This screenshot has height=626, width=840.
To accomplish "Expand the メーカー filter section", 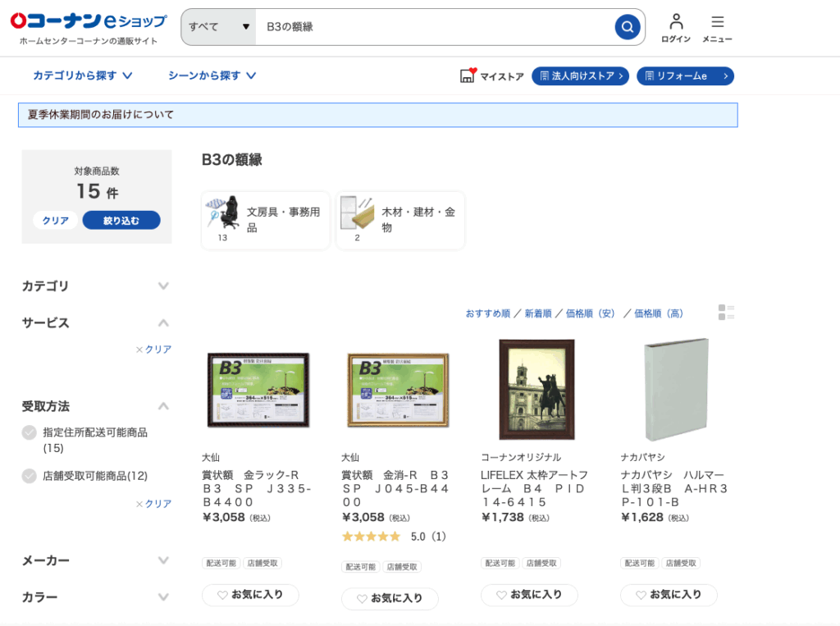I will click(163, 560).
